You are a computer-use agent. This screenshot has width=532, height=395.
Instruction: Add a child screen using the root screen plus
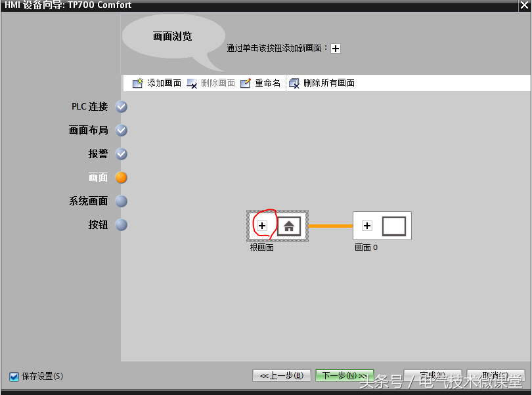pos(262,226)
